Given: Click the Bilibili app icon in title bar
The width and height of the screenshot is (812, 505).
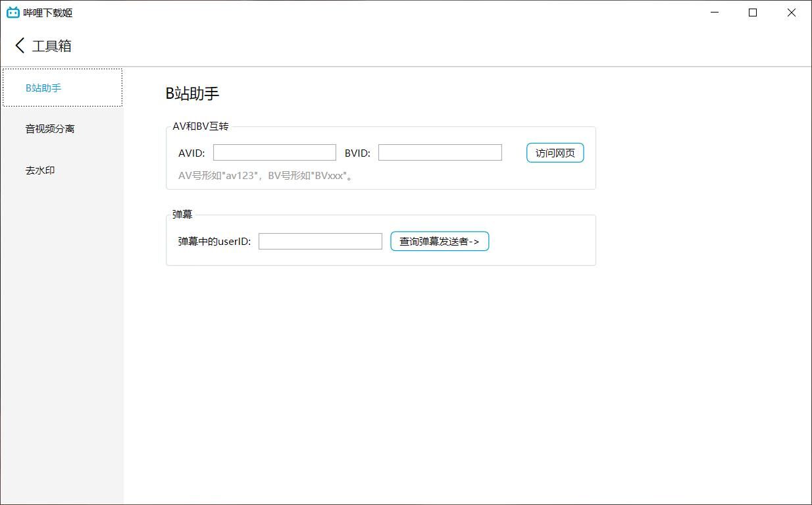Looking at the screenshot, I should [13, 13].
